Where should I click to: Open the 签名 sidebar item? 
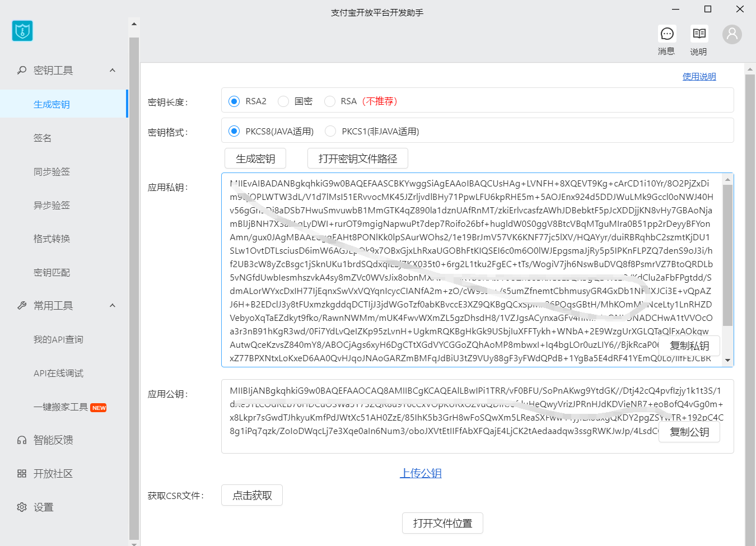click(x=64, y=138)
